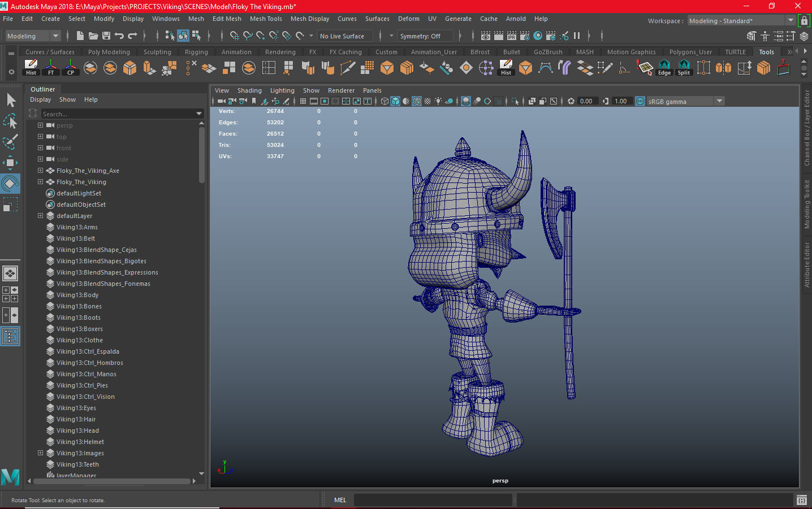The height and width of the screenshot is (509, 812).
Task: Open the sRGB gamma view transform dropdown
Action: coord(686,101)
